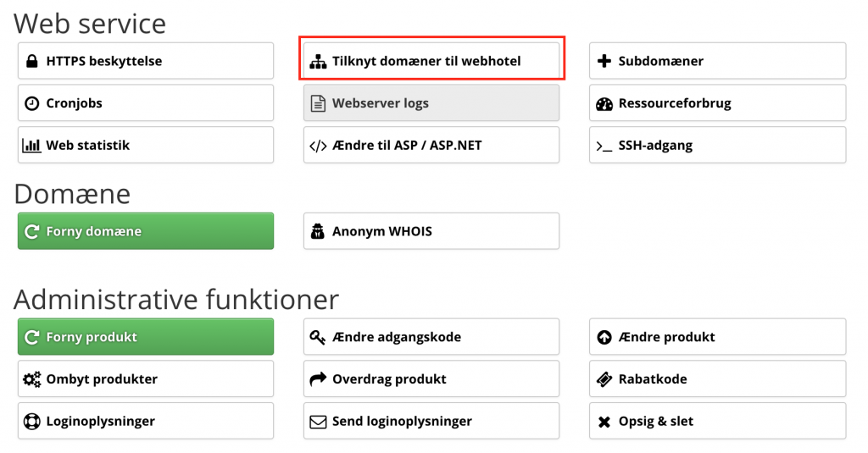The width and height of the screenshot is (868, 453).
Task: Click the sitemap icon on Tilknyt domæner
Action: 318,62
